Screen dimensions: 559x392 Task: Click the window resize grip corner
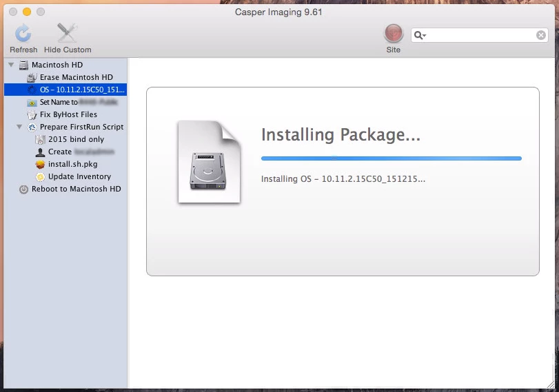click(x=551, y=384)
